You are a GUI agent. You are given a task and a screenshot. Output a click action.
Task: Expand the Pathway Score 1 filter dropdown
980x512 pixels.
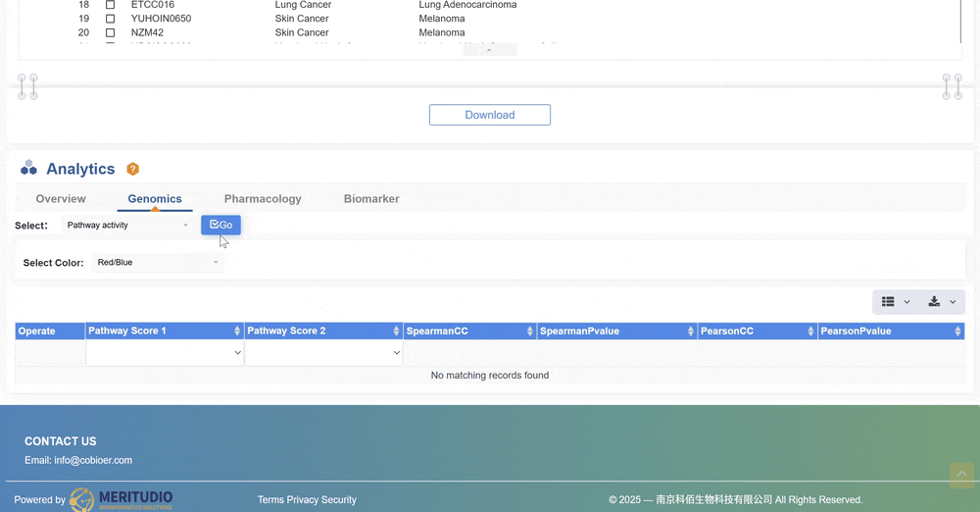pyautogui.click(x=165, y=353)
